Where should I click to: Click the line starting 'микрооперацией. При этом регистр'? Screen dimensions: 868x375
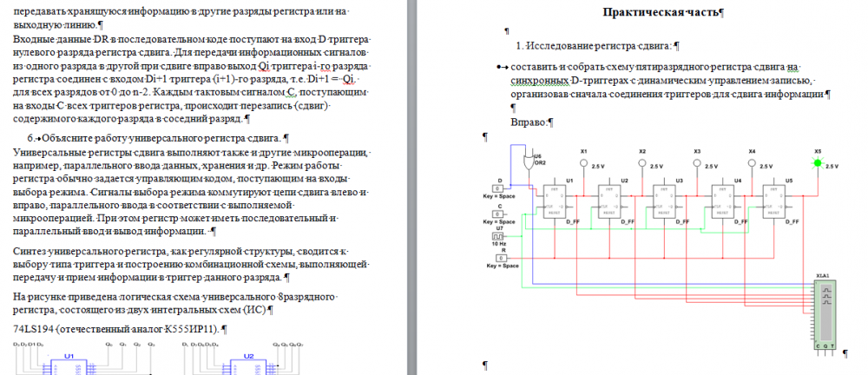[x=174, y=218]
